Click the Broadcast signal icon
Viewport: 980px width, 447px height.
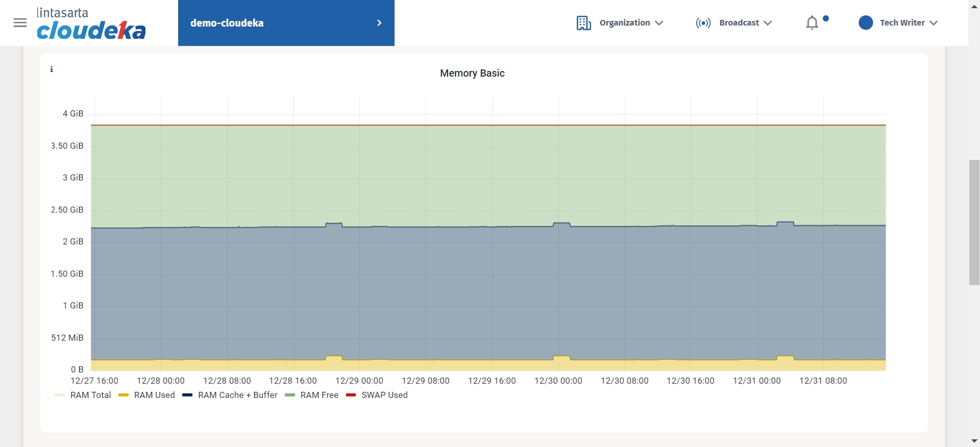coord(703,23)
